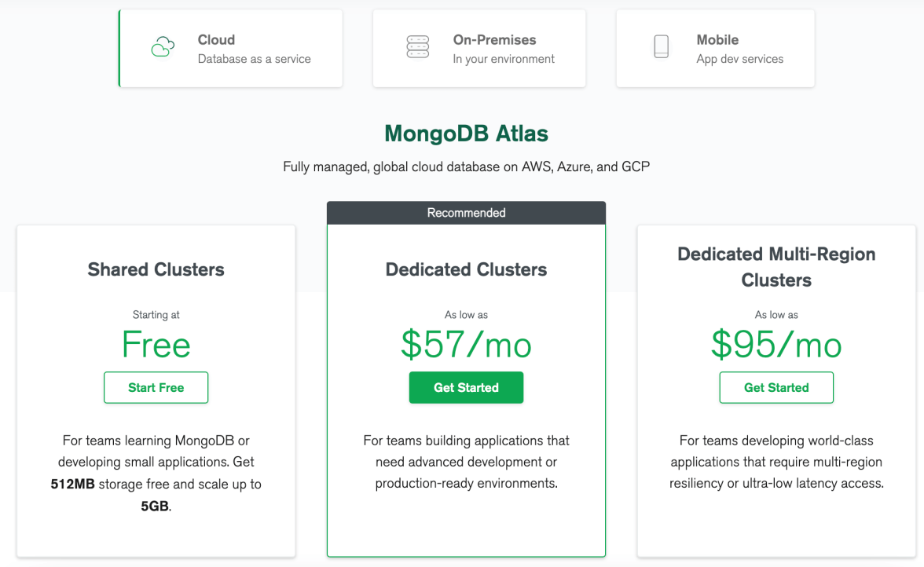This screenshot has height=567, width=924.
Task: Click Get Started under Dedicated Multi-Region Clusters
Action: point(776,387)
